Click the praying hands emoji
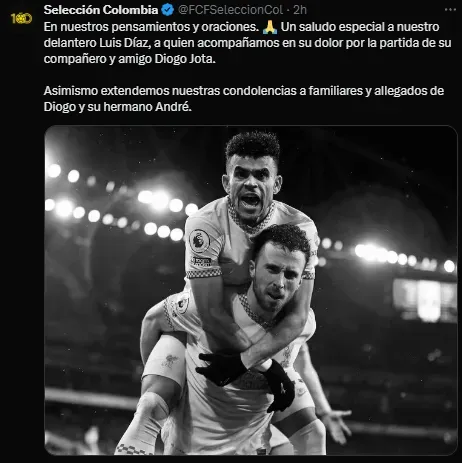 pos(270,27)
